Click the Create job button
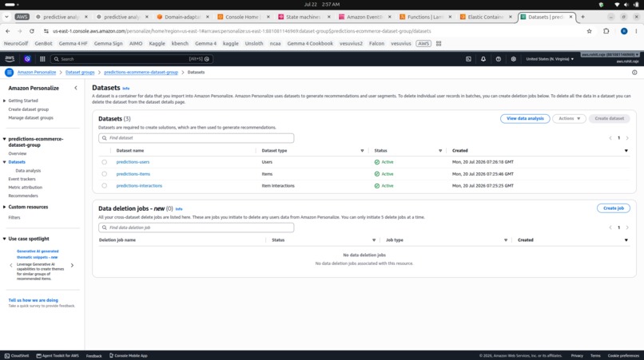644x360 pixels. [x=613, y=208]
